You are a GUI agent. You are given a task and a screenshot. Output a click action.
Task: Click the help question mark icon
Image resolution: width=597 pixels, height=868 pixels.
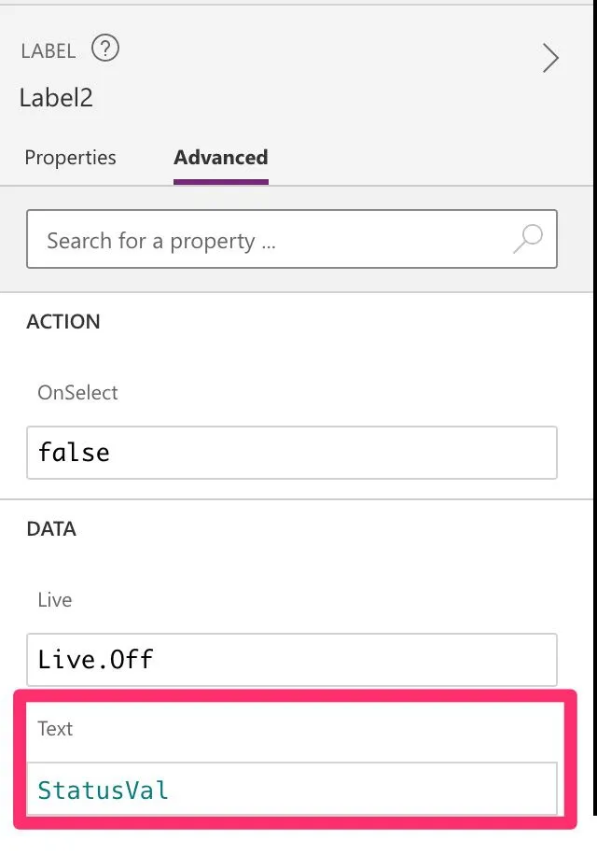105,49
